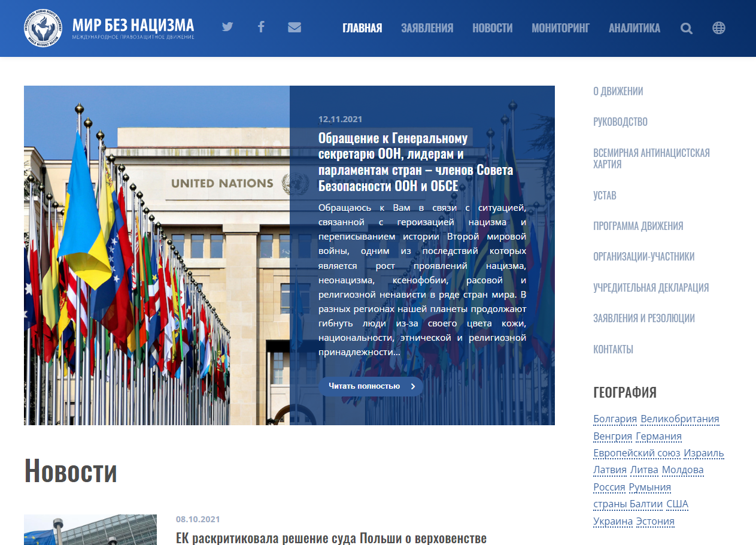Click the banner excerpt text Обращаюсь к Вам
This screenshot has height=545, width=756.
[422, 280]
